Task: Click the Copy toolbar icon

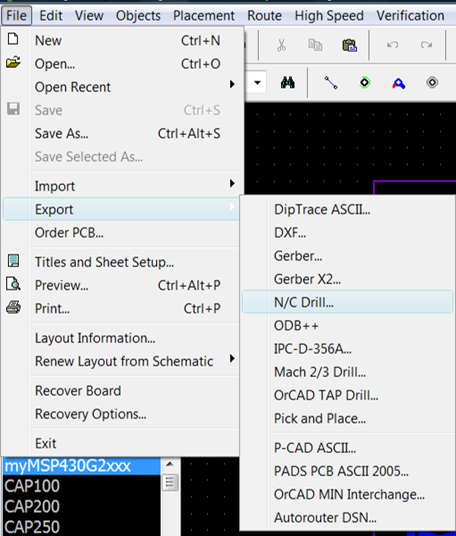Action: (315, 45)
